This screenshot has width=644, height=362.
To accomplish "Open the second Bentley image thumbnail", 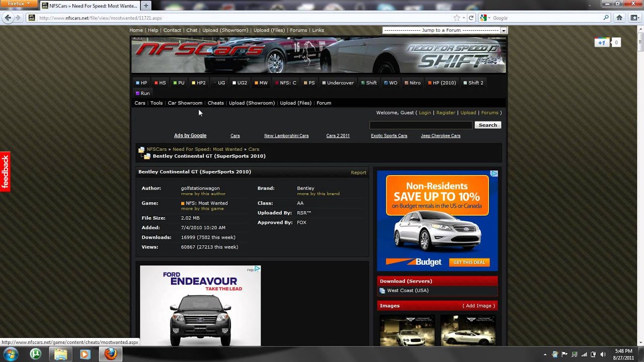I will 468,330.
